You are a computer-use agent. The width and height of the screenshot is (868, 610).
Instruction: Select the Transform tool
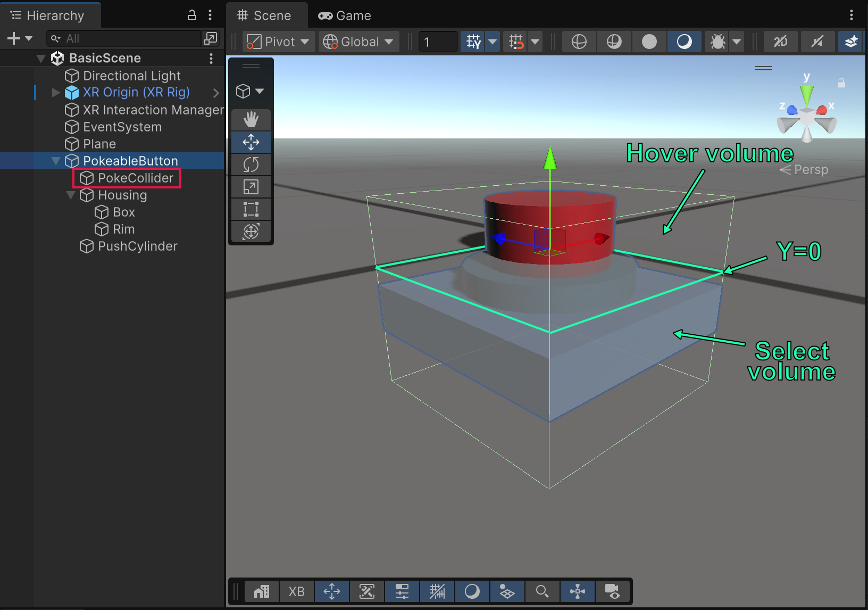point(251,232)
